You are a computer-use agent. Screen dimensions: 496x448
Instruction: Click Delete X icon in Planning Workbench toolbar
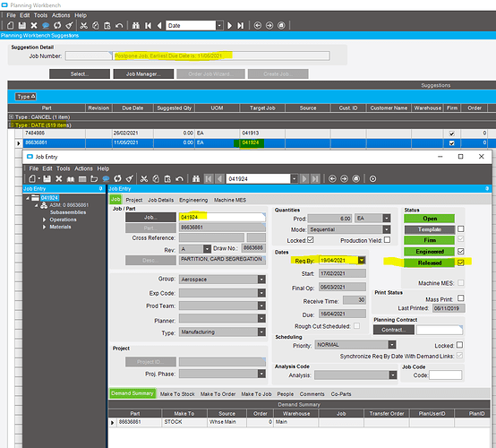click(x=34, y=26)
